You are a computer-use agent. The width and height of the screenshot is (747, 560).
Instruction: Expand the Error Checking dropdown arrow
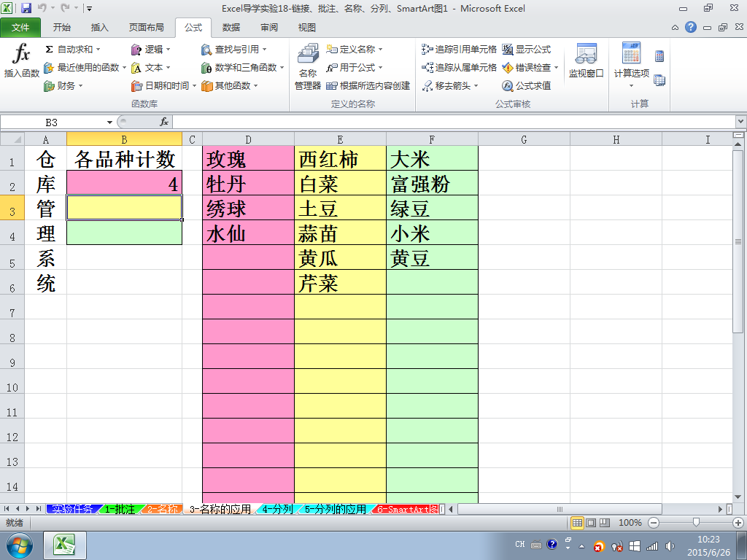555,68
